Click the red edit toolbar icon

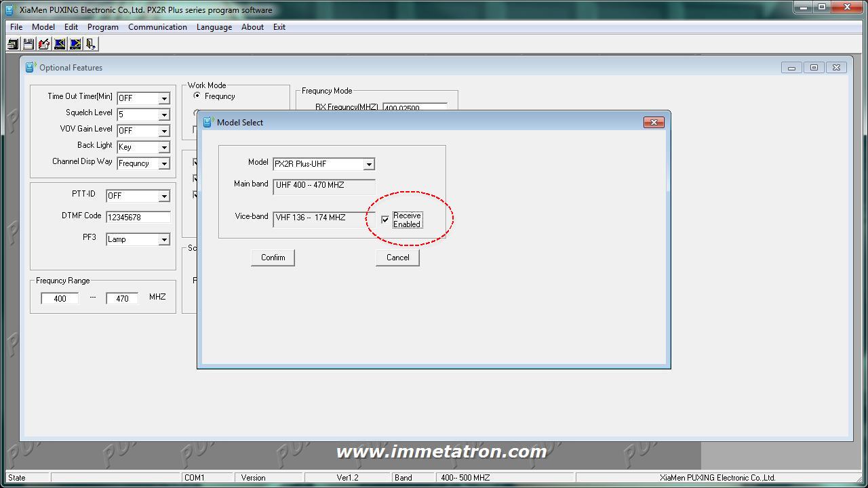[44, 44]
